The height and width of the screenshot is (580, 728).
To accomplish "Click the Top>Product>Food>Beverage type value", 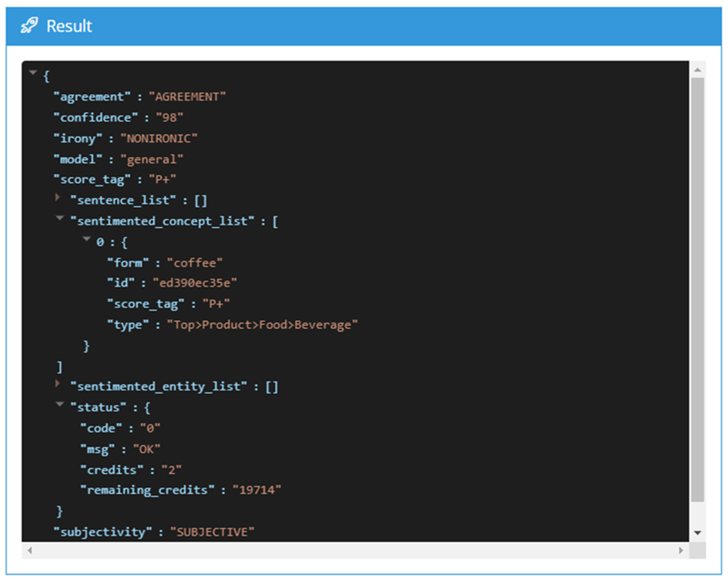I will point(262,325).
